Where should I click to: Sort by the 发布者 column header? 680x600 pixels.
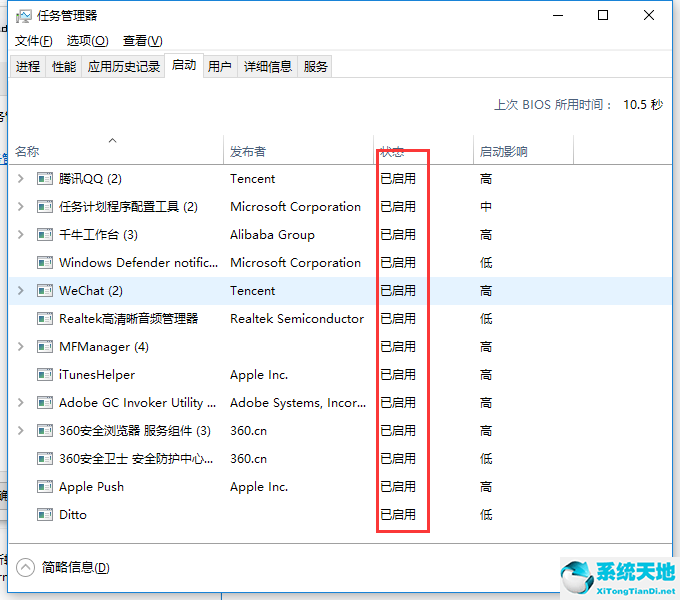click(x=298, y=150)
